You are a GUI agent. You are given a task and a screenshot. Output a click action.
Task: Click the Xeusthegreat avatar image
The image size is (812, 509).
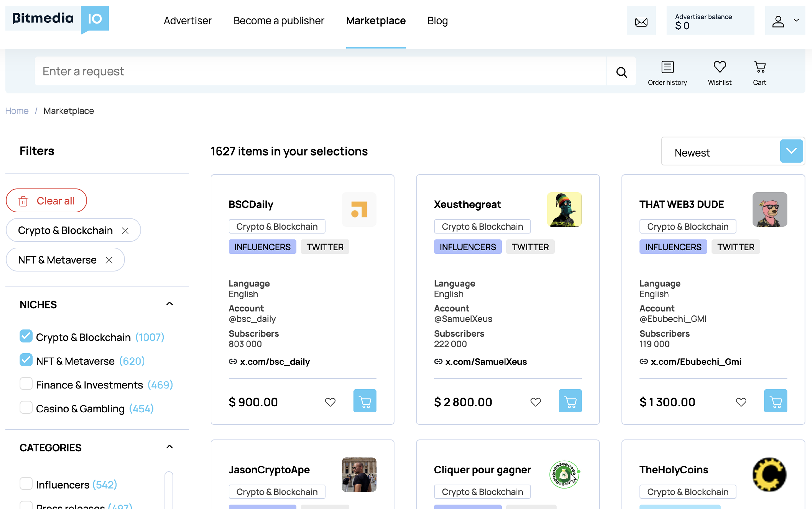coord(564,209)
